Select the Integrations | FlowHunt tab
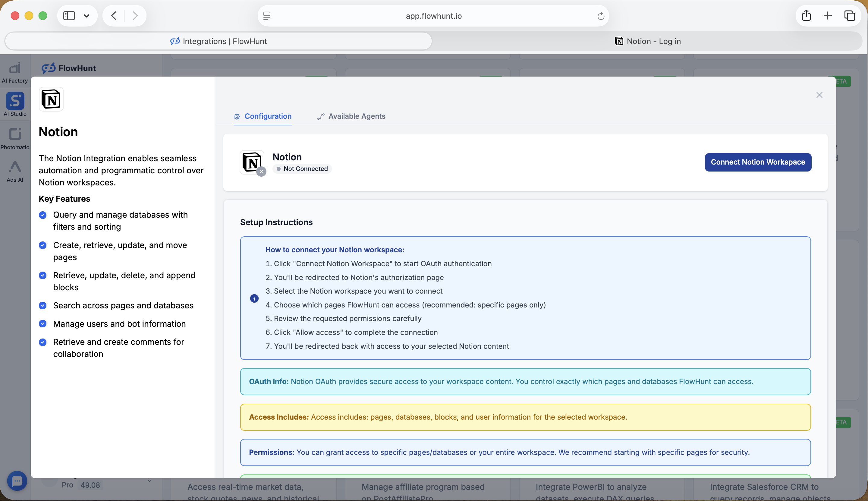 point(219,41)
